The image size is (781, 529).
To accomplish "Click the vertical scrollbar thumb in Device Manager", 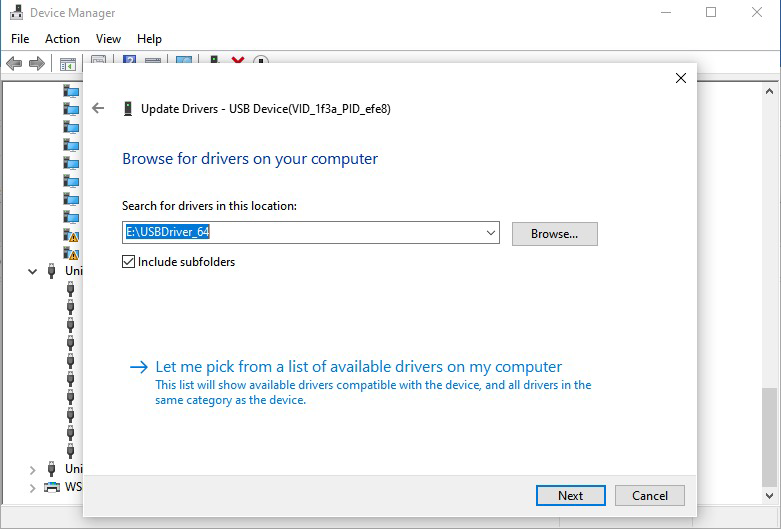I will (770, 437).
